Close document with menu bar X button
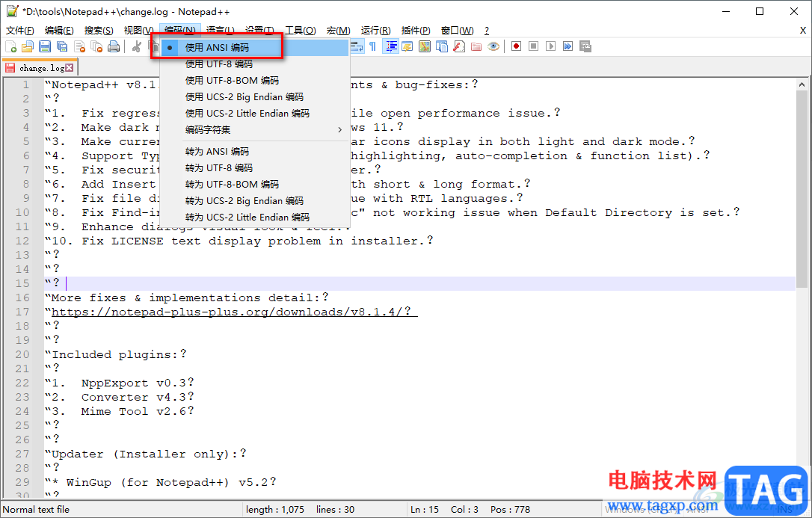The image size is (812, 518). 803,31
